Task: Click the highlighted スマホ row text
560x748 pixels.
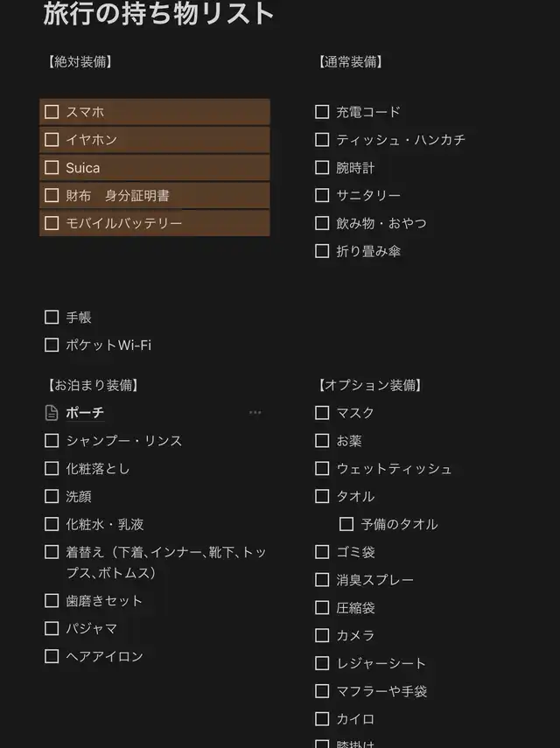Action: tap(86, 112)
